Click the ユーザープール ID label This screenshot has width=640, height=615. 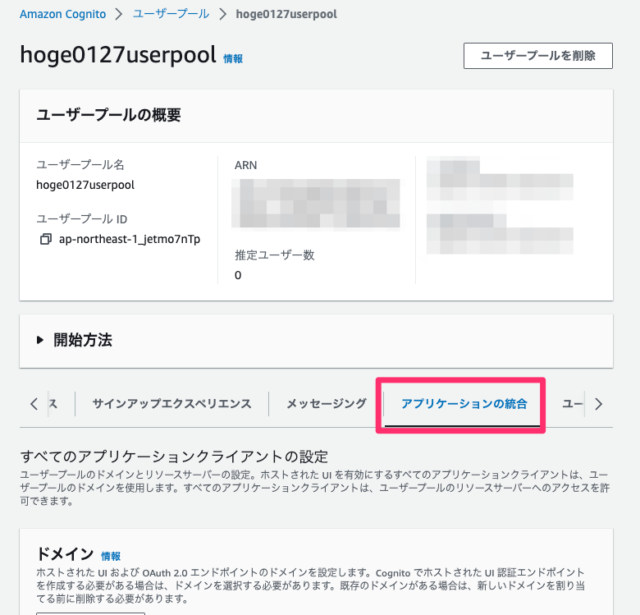(x=82, y=219)
